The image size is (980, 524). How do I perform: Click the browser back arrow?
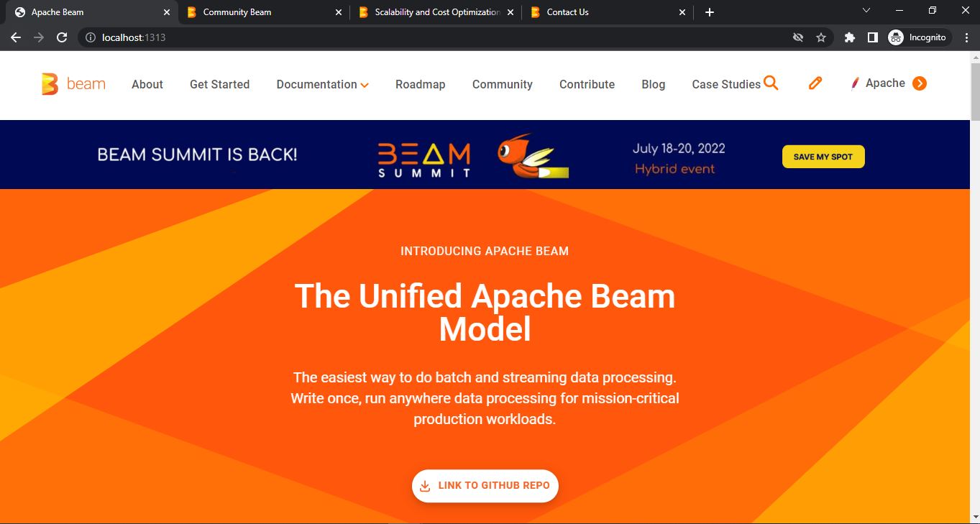[x=16, y=37]
